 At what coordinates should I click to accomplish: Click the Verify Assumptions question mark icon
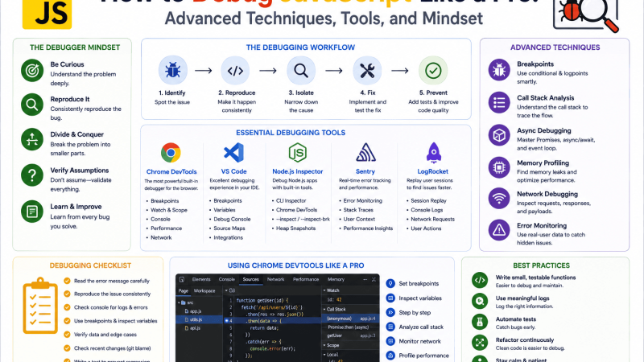[32, 175]
